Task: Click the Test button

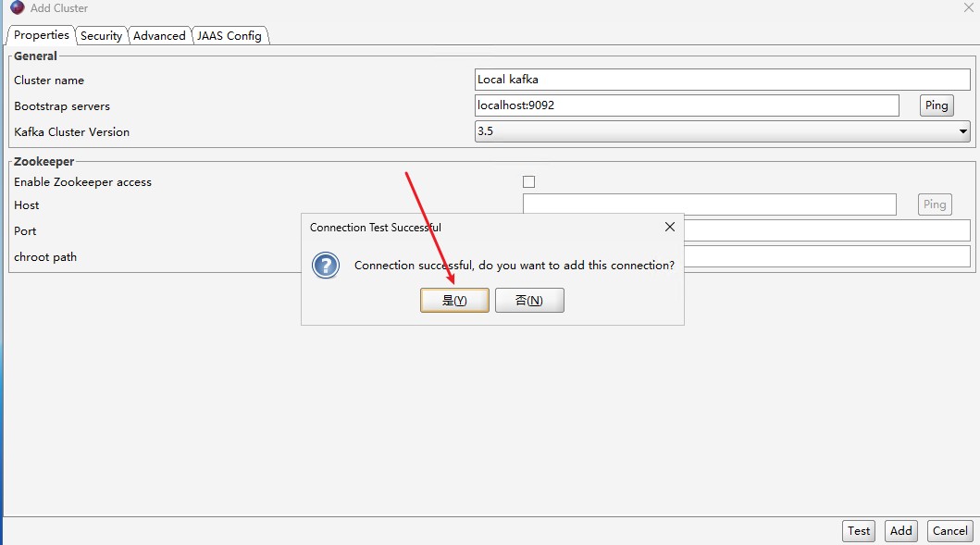Action: (x=858, y=530)
